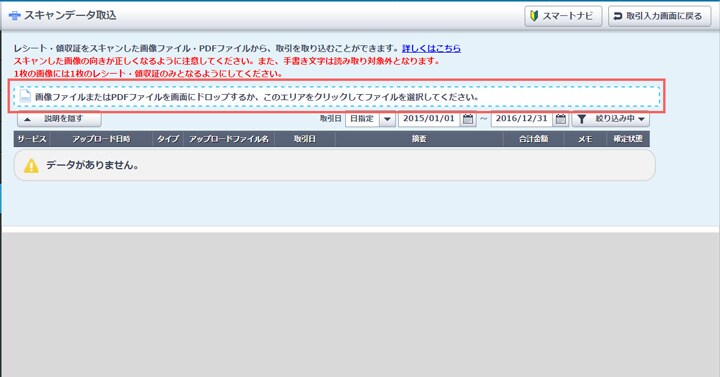This screenshot has width=720, height=377.
Task: Click the 確定状態 column header
Action: click(x=628, y=139)
